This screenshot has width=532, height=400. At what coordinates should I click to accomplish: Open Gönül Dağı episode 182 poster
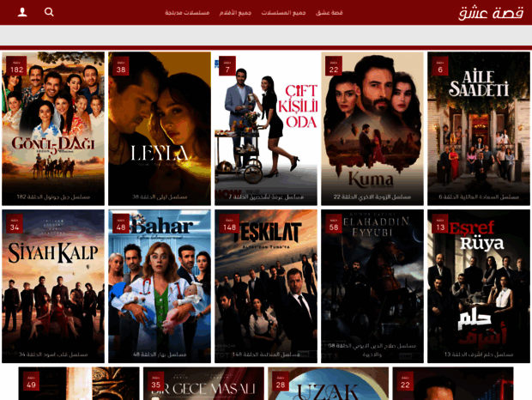pos(53,129)
